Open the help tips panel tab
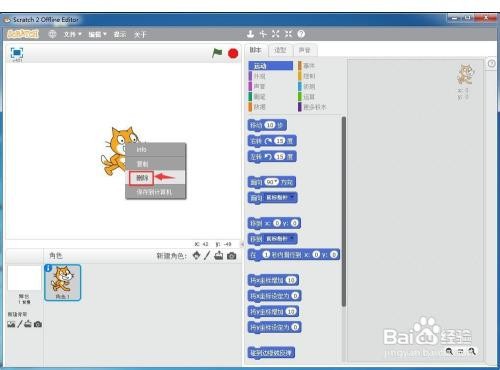The width and height of the screenshot is (500, 370). 491,63
